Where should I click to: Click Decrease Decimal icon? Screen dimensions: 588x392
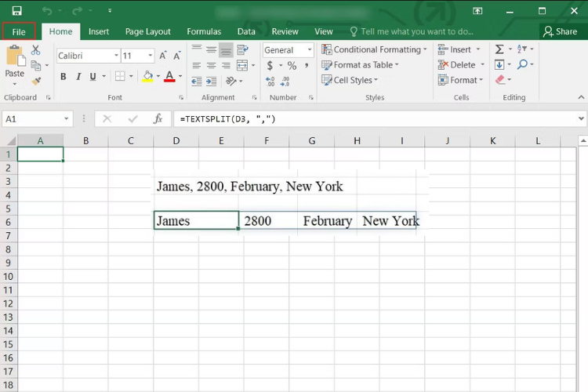click(x=285, y=81)
